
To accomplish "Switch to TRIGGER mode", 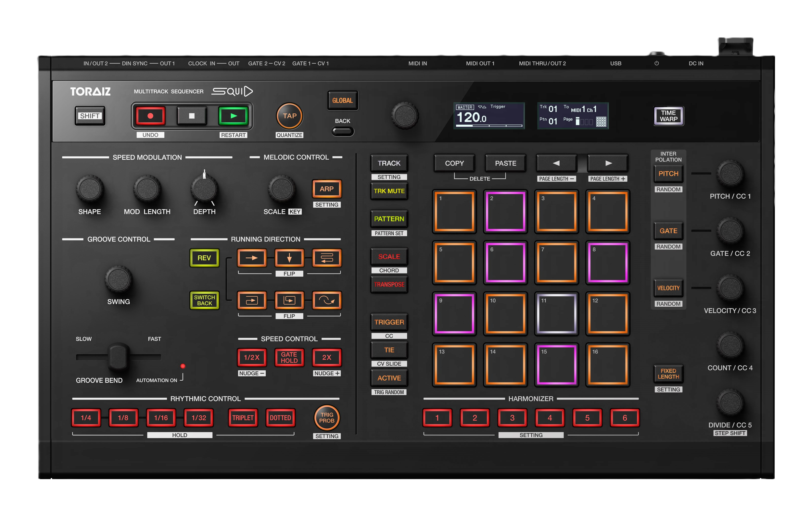I will click(x=389, y=322).
